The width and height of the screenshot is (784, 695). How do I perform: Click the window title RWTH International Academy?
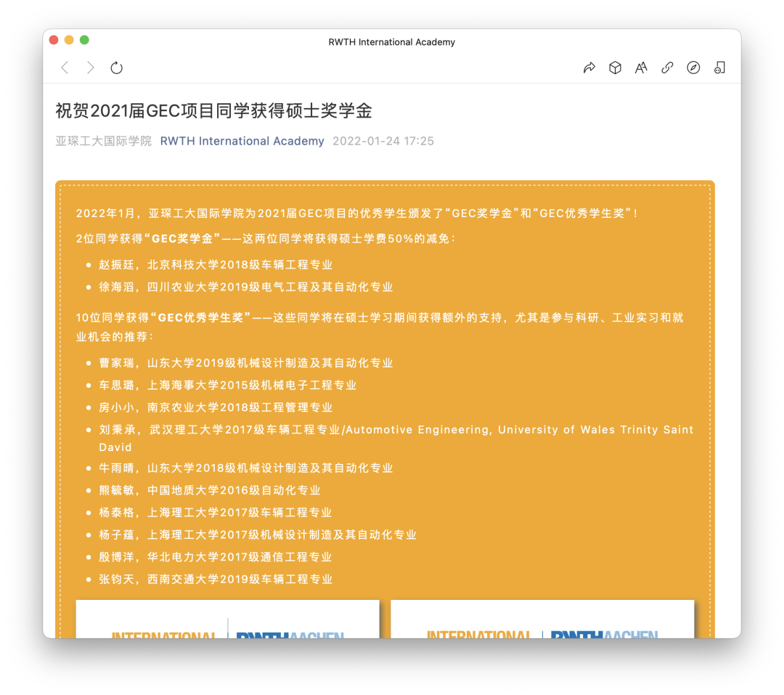point(392,42)
